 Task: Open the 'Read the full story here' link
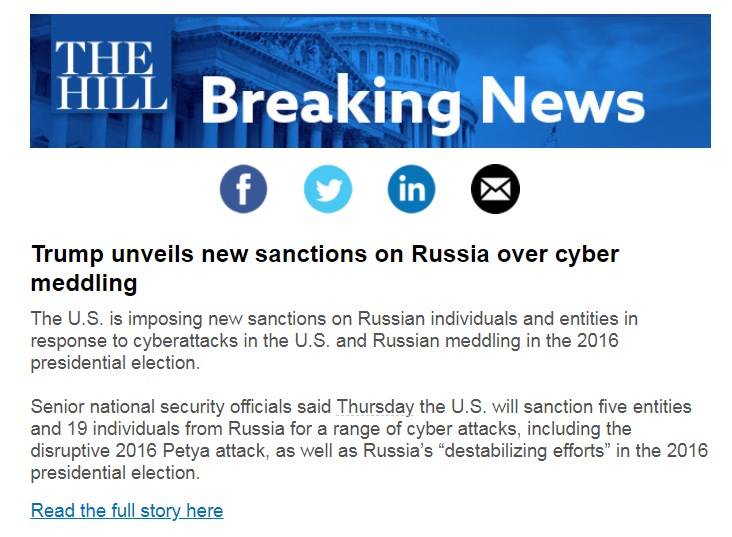click(x=127, y=511)
